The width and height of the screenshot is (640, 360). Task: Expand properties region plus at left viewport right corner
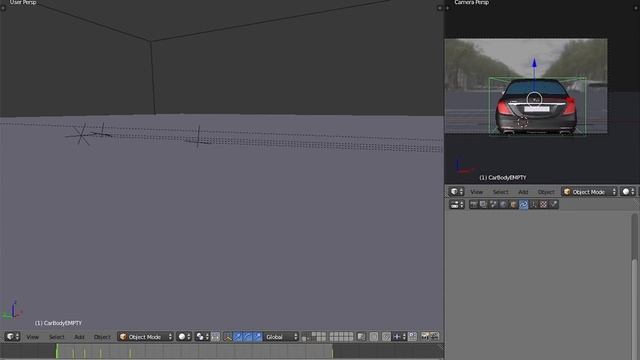click(x=440, y=8)
